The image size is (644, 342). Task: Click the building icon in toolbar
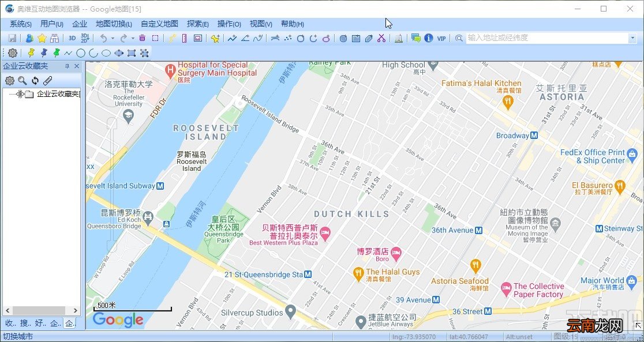[398, 38]
